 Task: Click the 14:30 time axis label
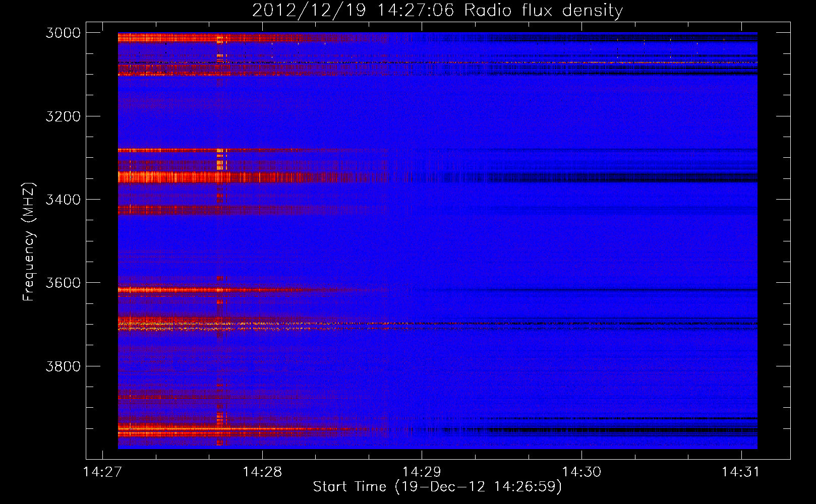(x=581, y=472)
